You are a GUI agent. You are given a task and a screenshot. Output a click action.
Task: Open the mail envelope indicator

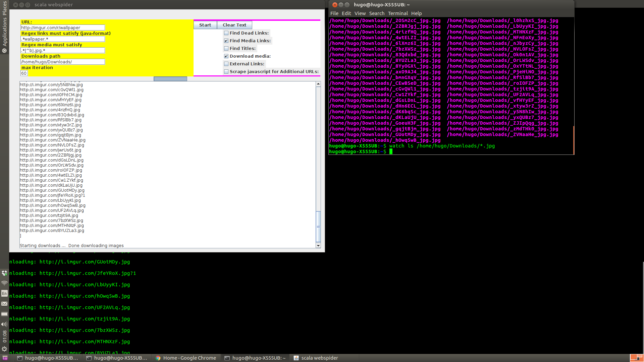point(4,304)
